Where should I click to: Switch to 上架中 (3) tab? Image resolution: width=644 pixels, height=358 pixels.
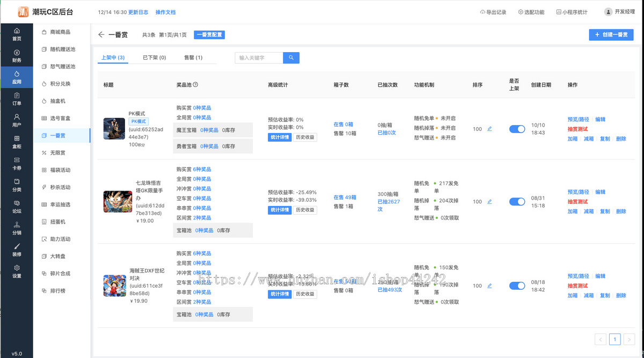tap(113, 57)
